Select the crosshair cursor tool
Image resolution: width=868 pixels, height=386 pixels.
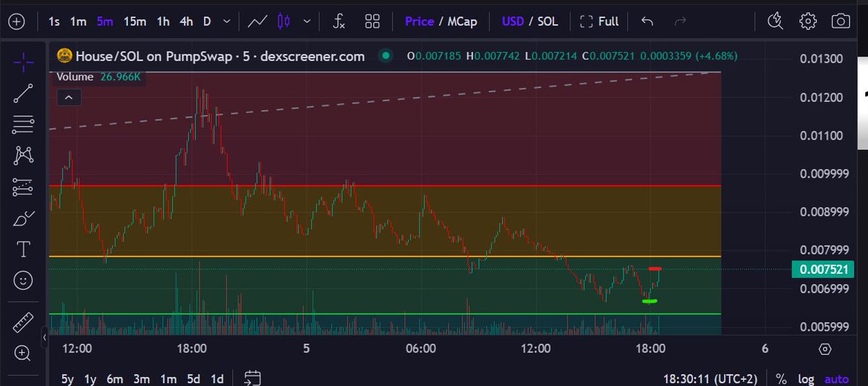pos(23,63)
